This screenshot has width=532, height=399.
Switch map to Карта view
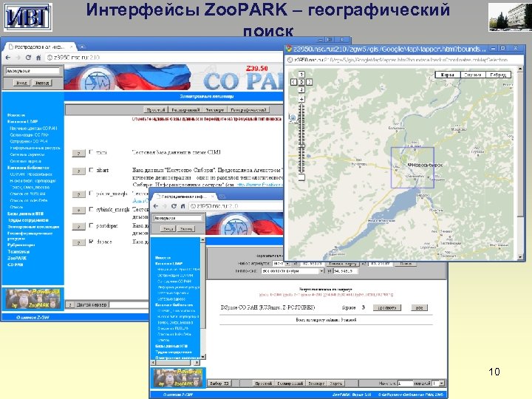(x=448, y=75)
